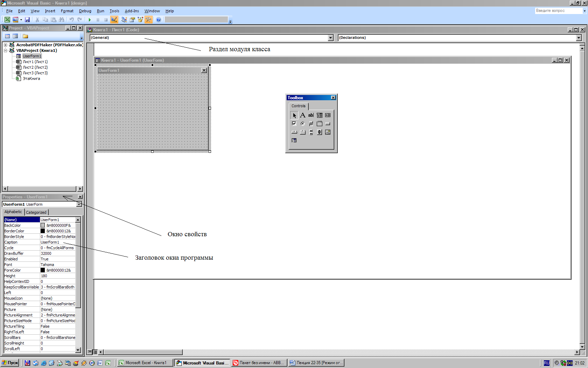Pick the ListBox control in Toolbox

(328, 115)
